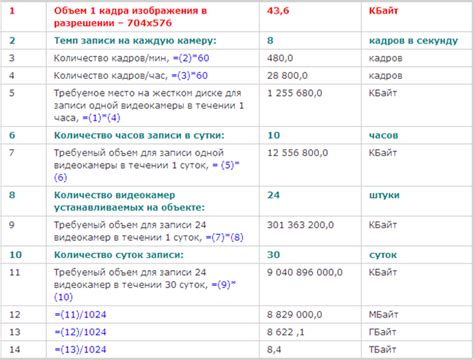This screenshot has width=474, height=360.
Task: Click 'Количество видеокамер устанавливаемых на объекте:' label
Action: (129, 201)
